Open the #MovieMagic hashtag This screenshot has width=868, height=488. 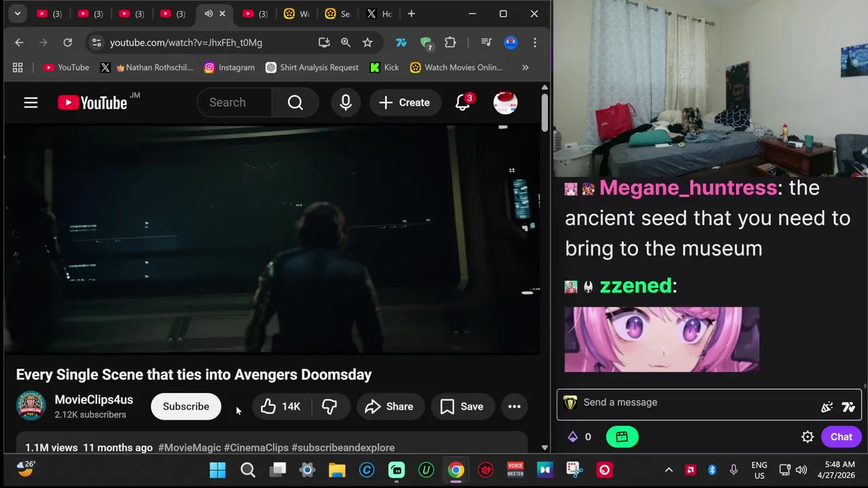(189, 447)
